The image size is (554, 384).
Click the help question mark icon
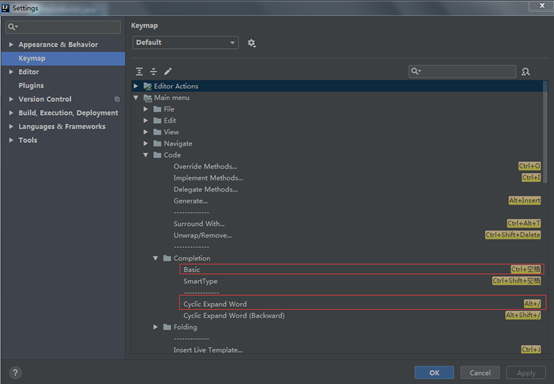(15, 372)
